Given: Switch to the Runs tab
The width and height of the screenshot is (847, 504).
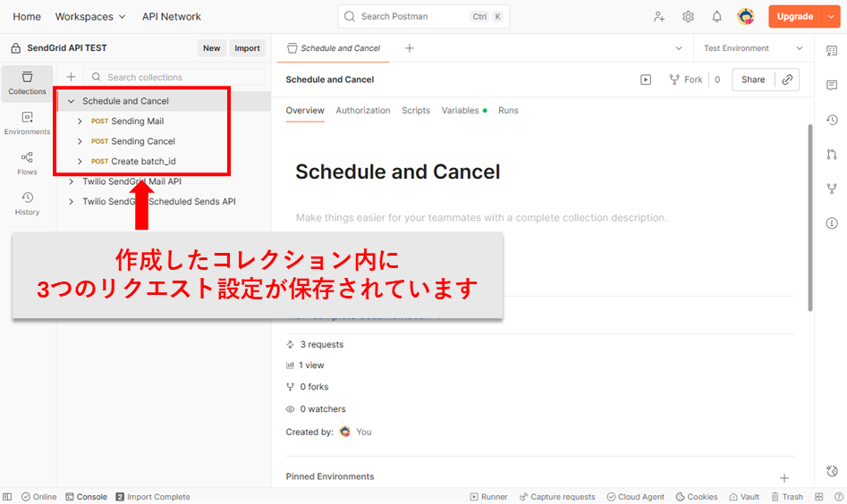Looking at the screenshot, I should [x=508, y=111].
